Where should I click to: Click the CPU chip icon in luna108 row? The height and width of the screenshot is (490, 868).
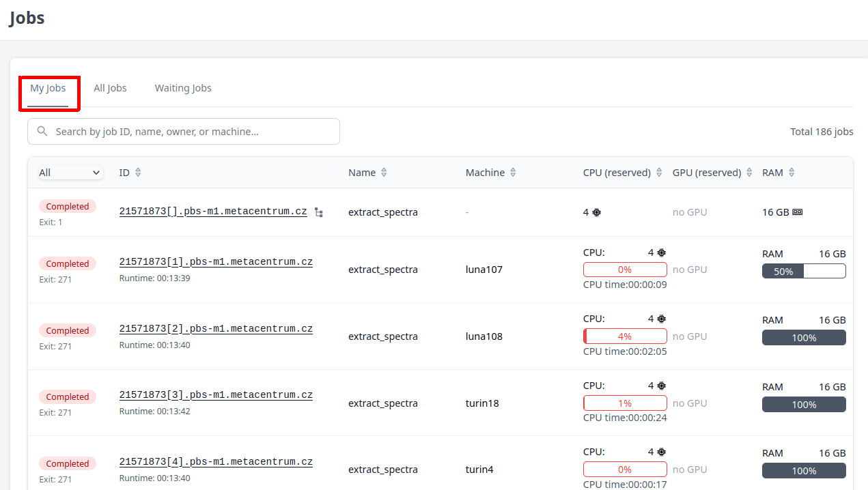(661, 319)
